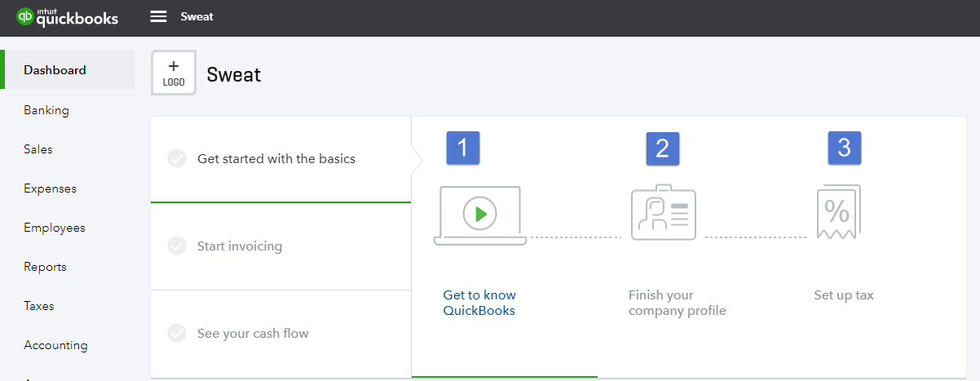Click Finish your company profile text
This screenshot has width=980, height=381.
click(677, 303)
